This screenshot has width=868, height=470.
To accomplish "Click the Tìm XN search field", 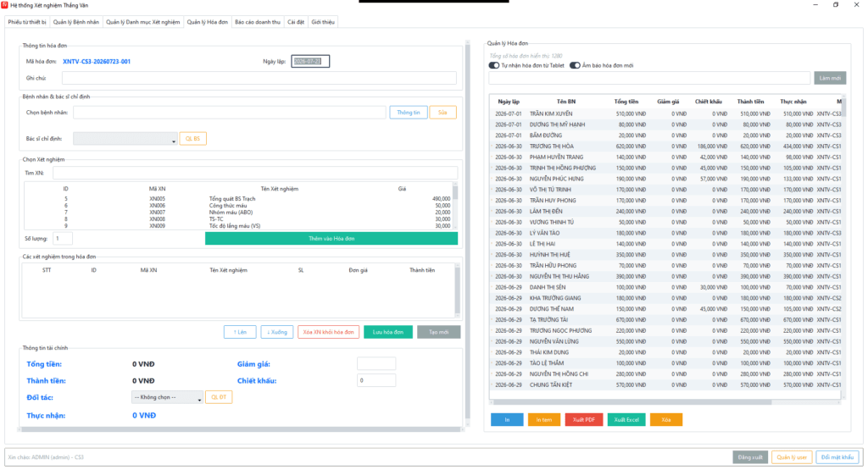I will point(255,173).
